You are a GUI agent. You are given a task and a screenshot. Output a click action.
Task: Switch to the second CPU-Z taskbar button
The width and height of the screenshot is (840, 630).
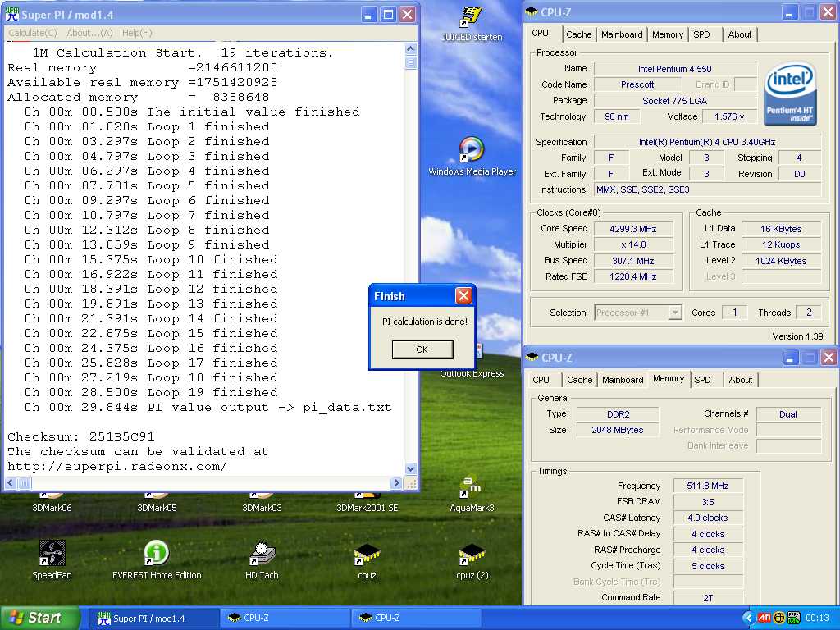(415, 619)
